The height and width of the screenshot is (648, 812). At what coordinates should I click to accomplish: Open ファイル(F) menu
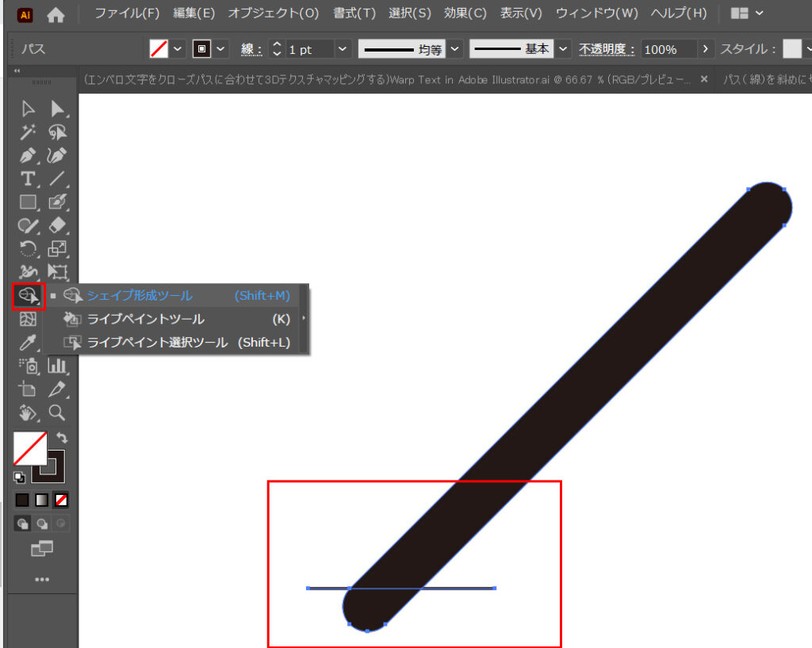tap(127, 13)
